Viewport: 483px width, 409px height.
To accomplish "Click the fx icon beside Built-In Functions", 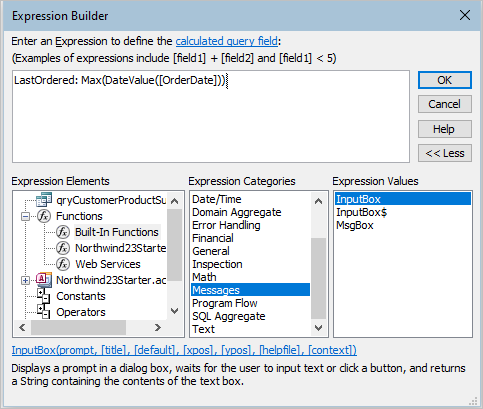I will click(63, 232).
